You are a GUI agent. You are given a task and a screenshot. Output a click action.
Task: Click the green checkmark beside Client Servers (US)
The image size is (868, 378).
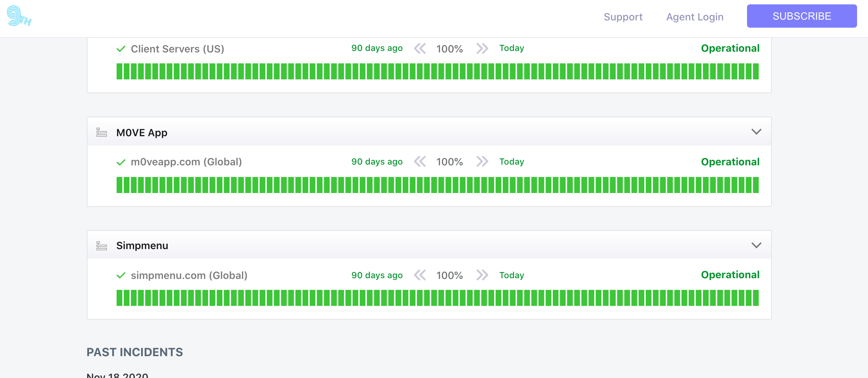pyautogui.click(x=121, y=49)
